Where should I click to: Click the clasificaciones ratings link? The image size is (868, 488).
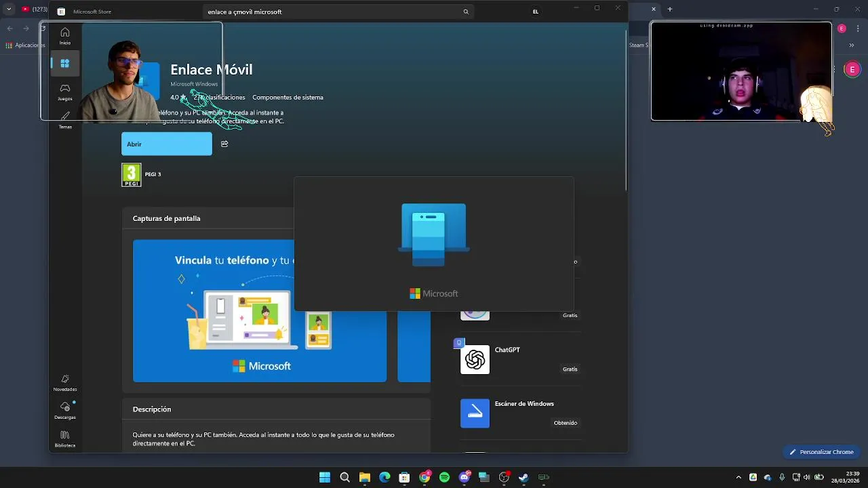click(220, 98)
